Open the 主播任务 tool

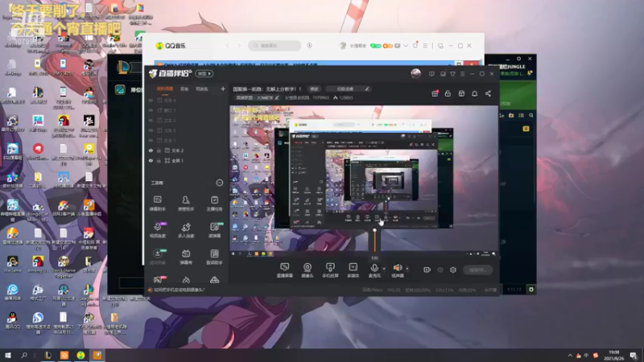click(214, 203)
